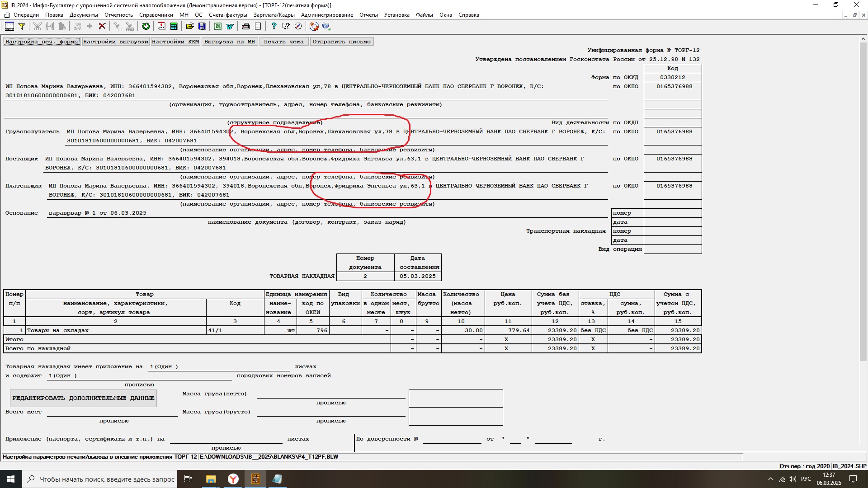The width and height of the screenshot is (868, 488).
Task: Click the lifebuoy support icon
Action: [x=314, y=27]
